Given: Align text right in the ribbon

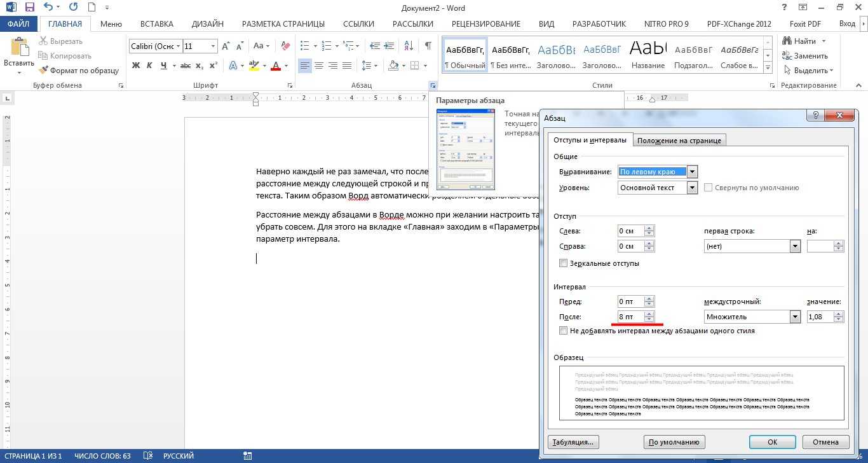Looking at the screenshot, I should [x=333, y=66].
